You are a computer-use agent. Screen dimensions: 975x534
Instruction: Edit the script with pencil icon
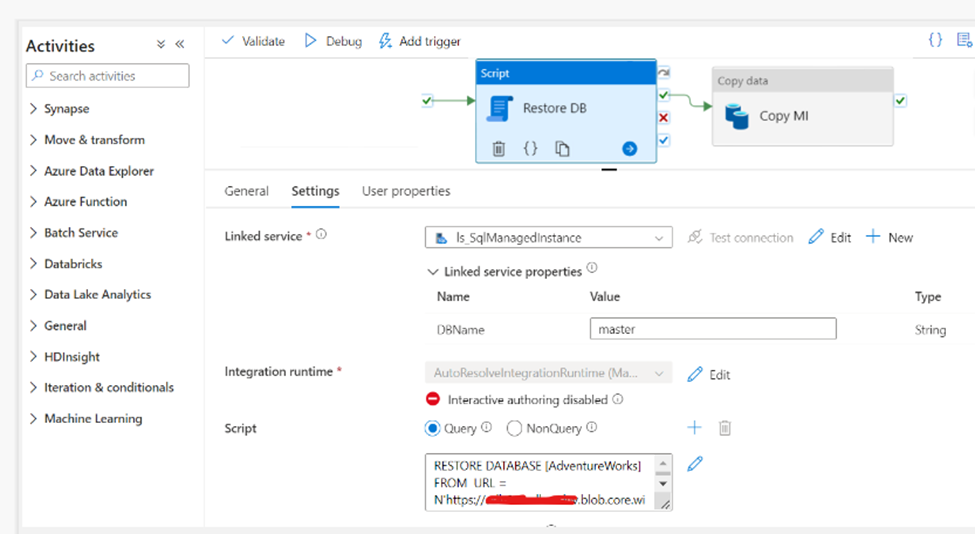point(695,464)
